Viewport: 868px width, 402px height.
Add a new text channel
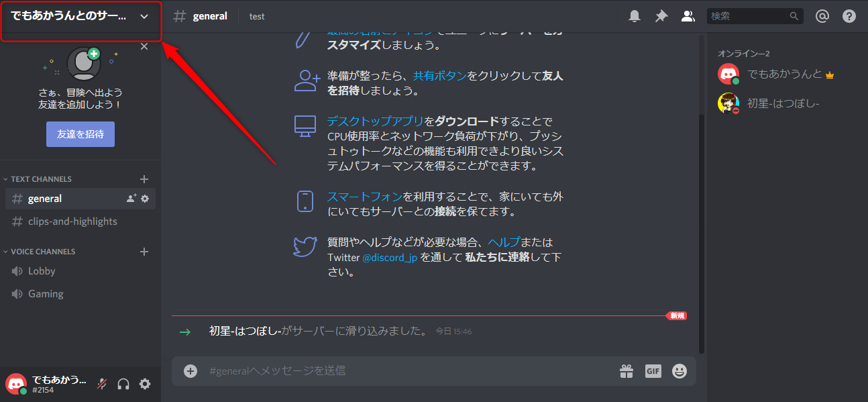click(144, 179)
